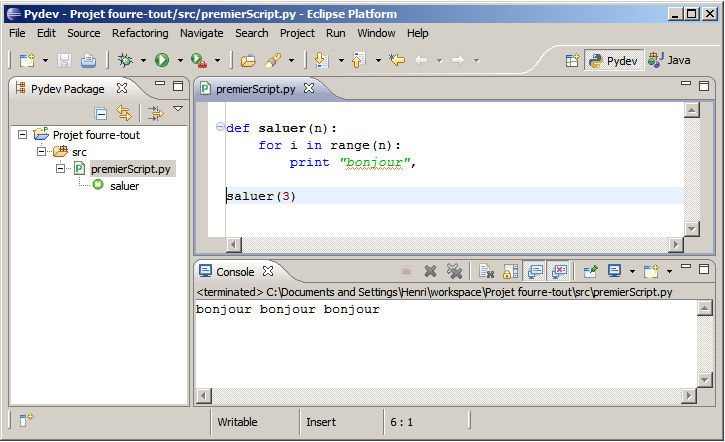Viewport: 725px width, 442px height.
Task: Open the Pydev Package view menu triangle
Action: coord(178,109)
